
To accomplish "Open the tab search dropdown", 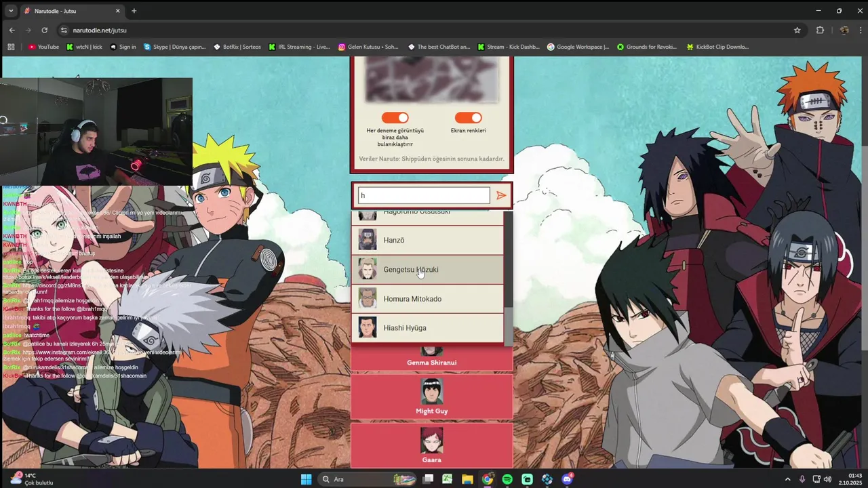I will click(11, 11).
